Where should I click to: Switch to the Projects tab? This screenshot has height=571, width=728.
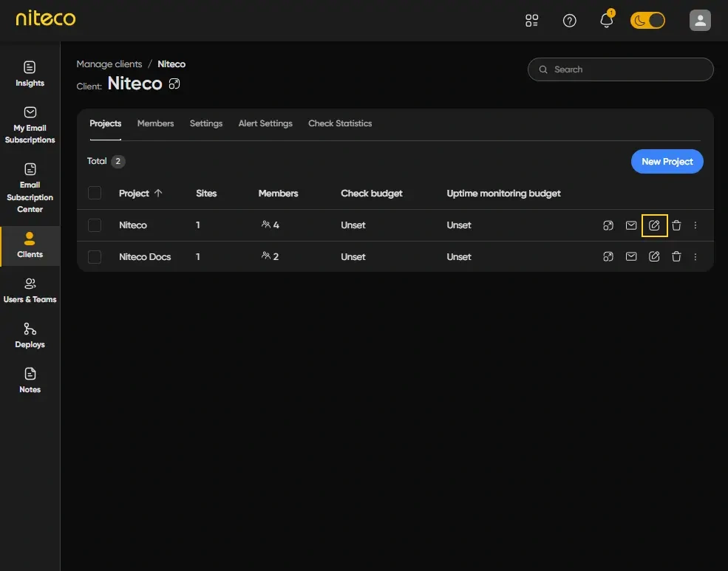pos(106,123)
